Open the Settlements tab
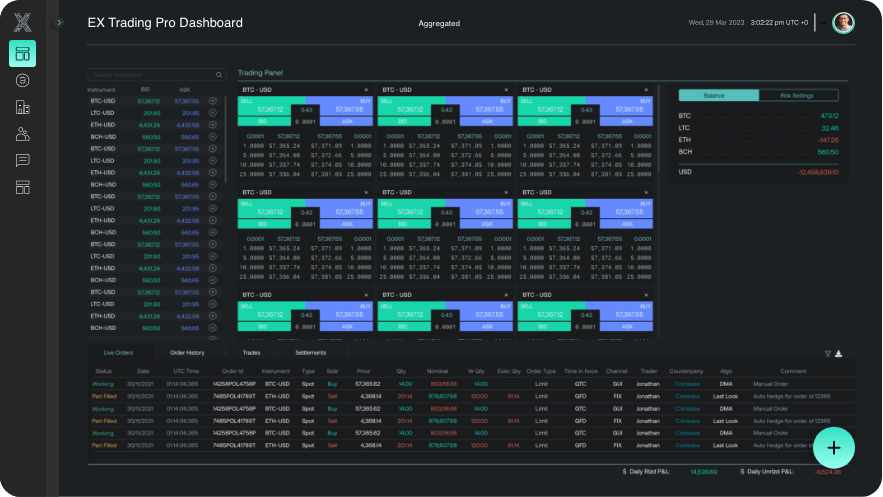 (310, 353)
